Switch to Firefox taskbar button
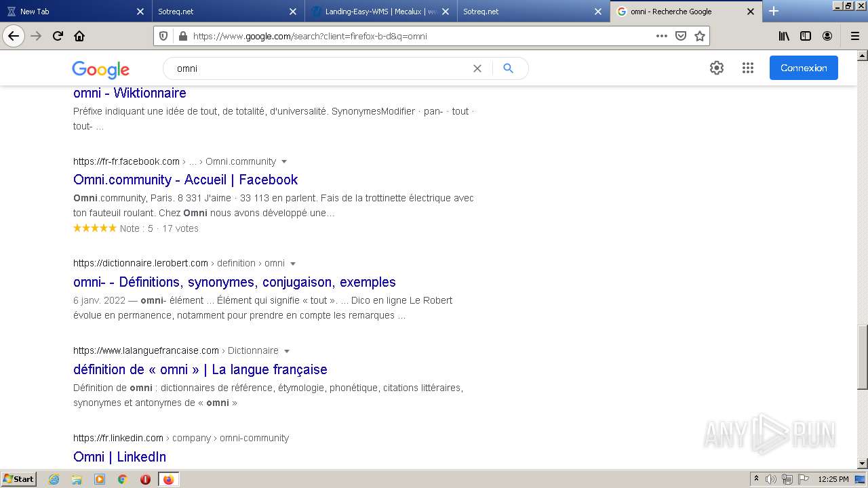This screenshot has height=488, width=868. (168, 479)
